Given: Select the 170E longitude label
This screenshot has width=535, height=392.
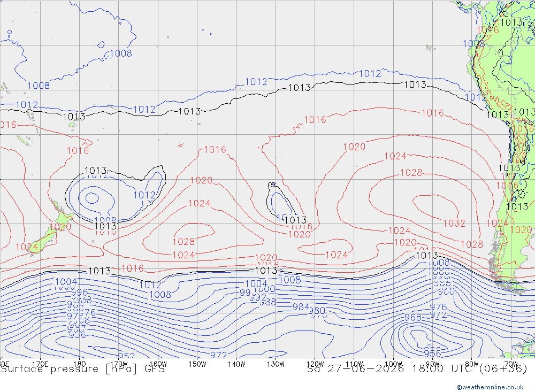Looking at the screenshot, I should (x=40, y=364).
